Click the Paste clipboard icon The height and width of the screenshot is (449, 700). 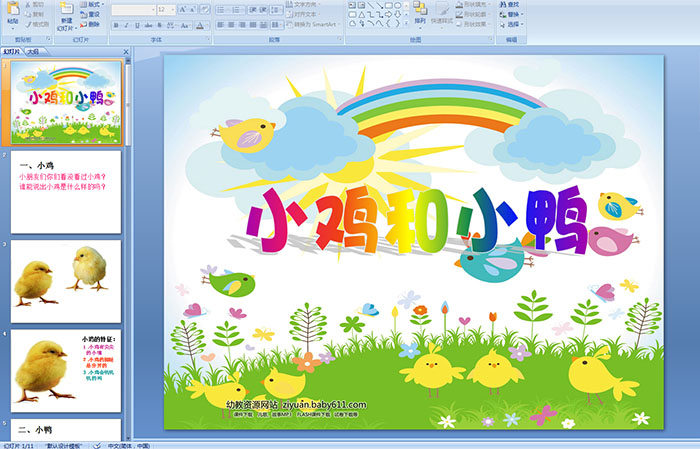[x=13, y=8]
